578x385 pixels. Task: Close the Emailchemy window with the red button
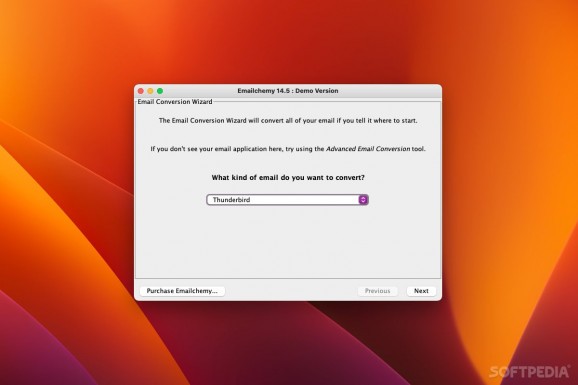(x=140, y=91)
